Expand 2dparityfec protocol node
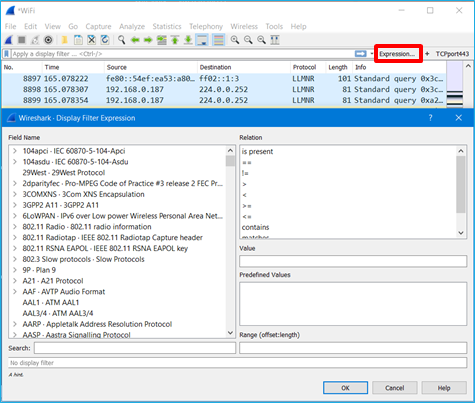This screenshot has width=475, height=403. click(x=15, y=183)
